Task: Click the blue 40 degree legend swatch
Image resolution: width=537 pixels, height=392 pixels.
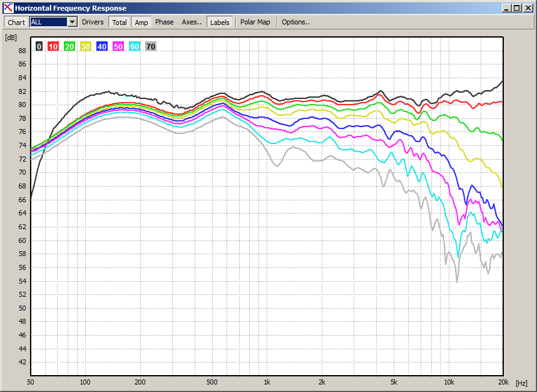Action: pos(102,46)
